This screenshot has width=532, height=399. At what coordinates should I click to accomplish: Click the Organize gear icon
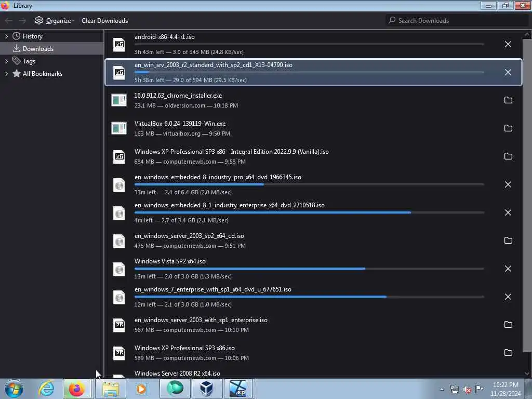click(x=38, y=20)
